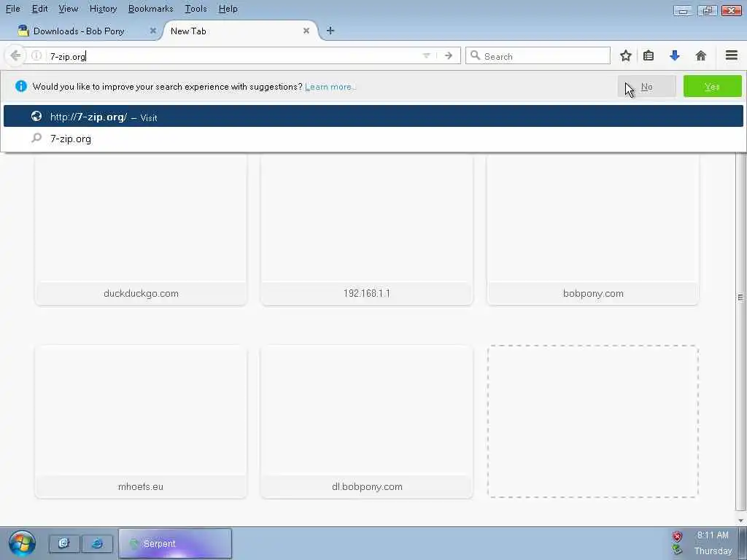The height and width of the screenshot is (560, 747).
Task: Open the duckduckgo.com tile
Action: (x=141, y=228)
